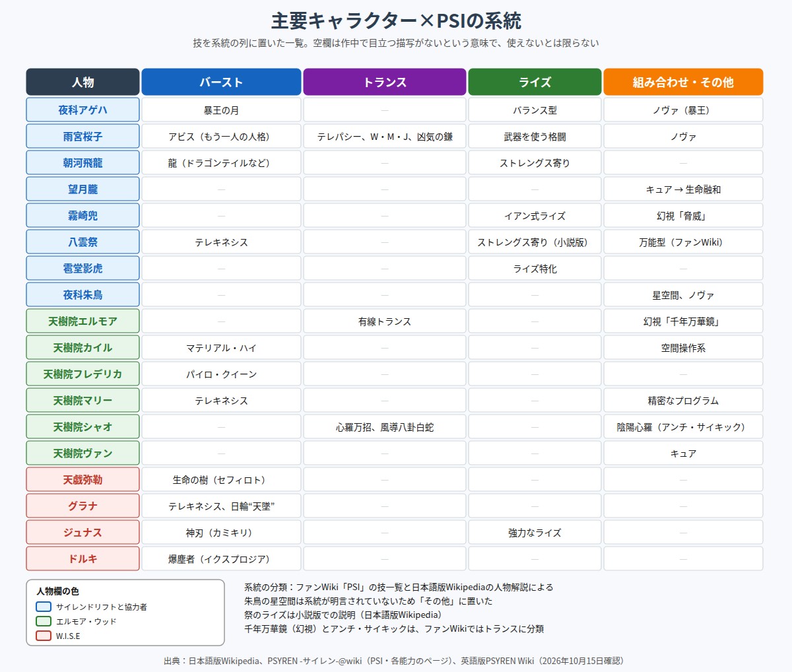Viewport: 792px width, 672px height.
Task: Click the 人物 column header
Action: point(83,82)
